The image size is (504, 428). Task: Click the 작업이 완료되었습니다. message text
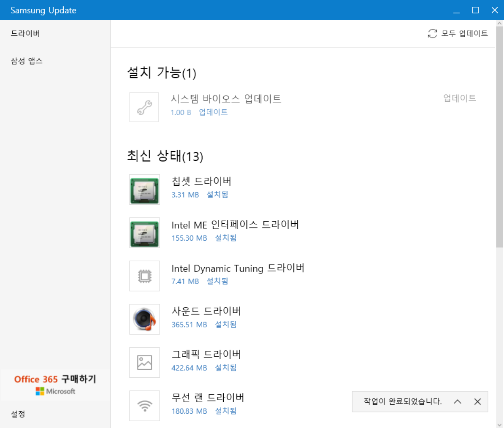click(x=402, y=401)
